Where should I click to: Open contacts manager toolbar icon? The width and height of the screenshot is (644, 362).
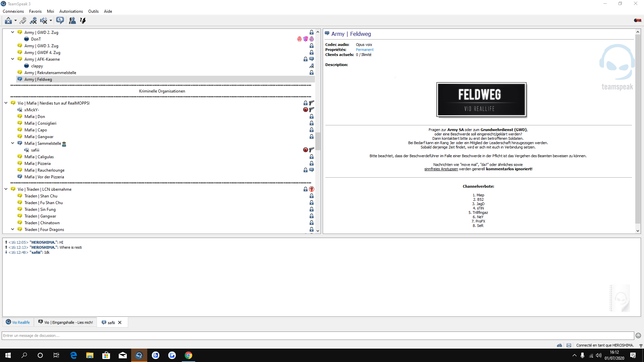(72, 21)
